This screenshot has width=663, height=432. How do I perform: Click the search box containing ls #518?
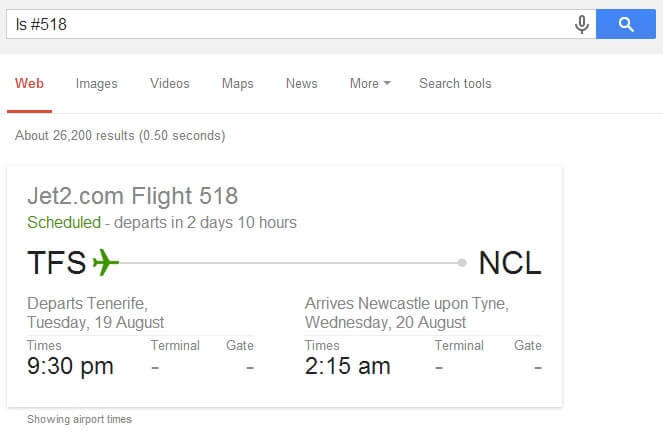tap(288, 24)
